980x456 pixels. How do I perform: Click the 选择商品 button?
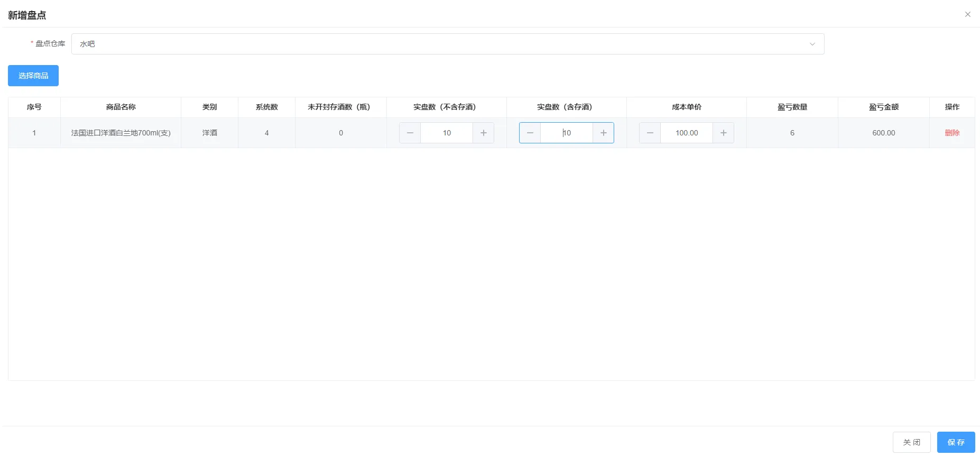tap(33, 76)
